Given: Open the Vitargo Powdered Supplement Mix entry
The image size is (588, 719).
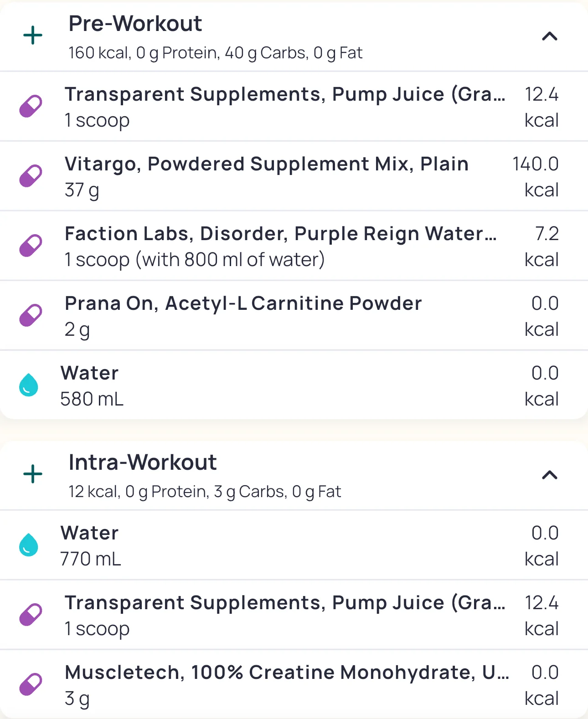Looking at the screenshot, I should click(266, 164).
